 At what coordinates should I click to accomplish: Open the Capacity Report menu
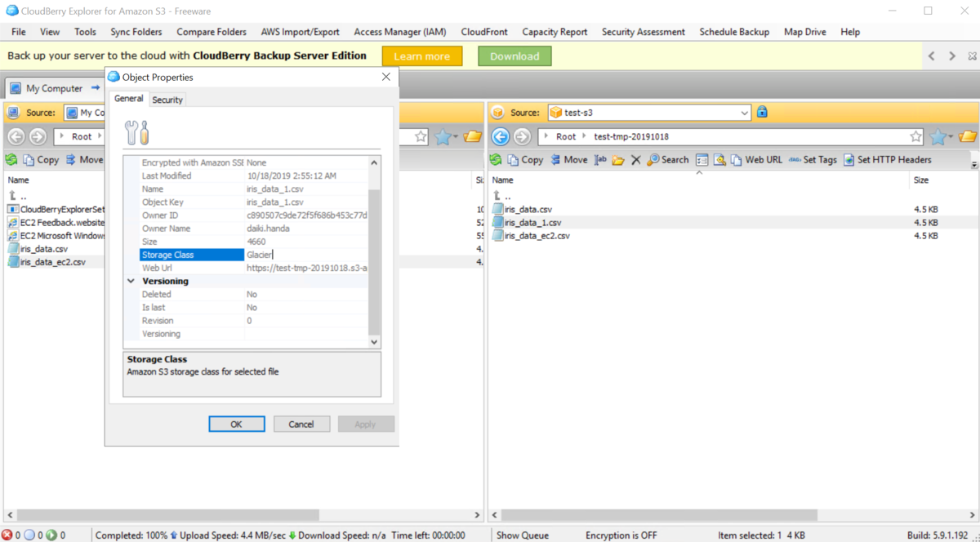pos(555,32)
